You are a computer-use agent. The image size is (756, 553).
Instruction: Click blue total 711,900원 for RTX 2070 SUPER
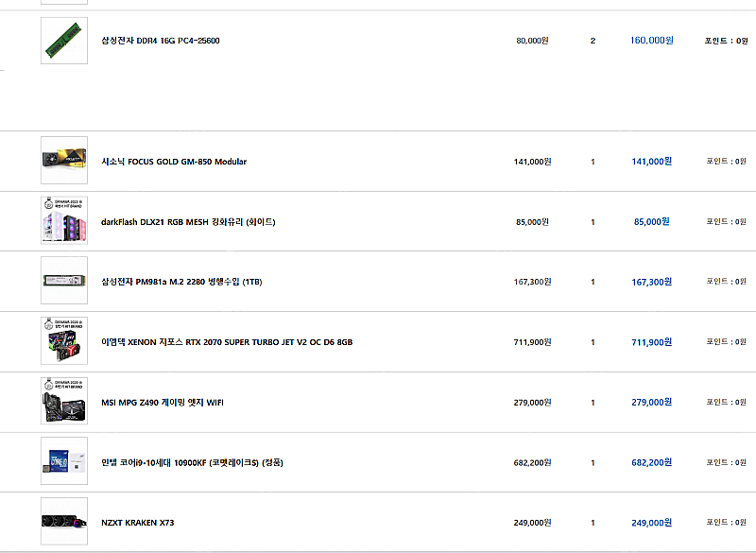point(652,342)
